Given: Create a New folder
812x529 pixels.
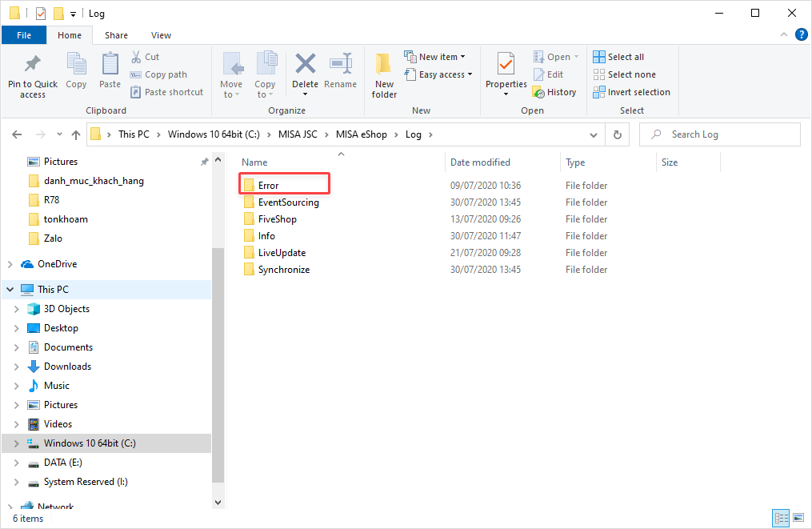Looking at the screenshot, I should 384,76.
